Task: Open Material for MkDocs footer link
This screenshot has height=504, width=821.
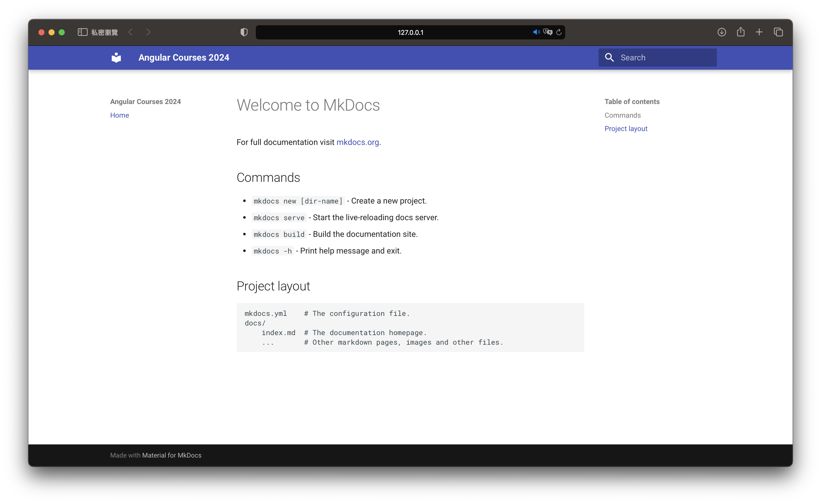Action: (x=172, y=455)
